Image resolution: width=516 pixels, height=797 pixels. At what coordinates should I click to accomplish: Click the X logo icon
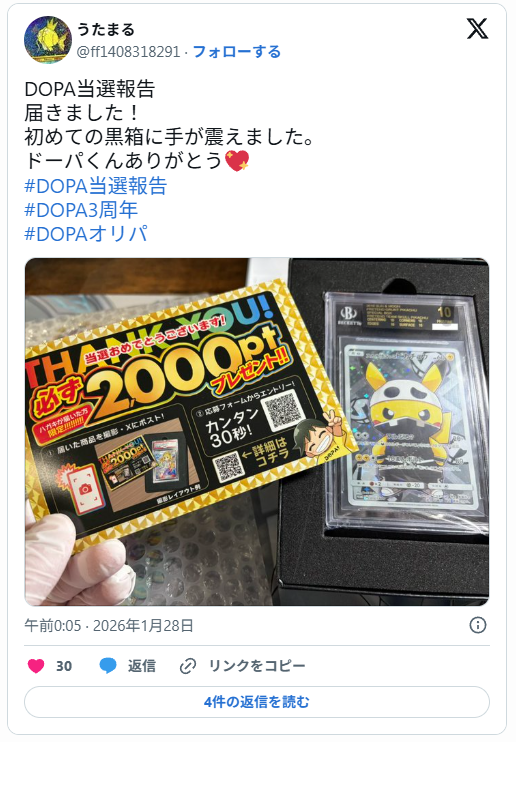(477, 29)
